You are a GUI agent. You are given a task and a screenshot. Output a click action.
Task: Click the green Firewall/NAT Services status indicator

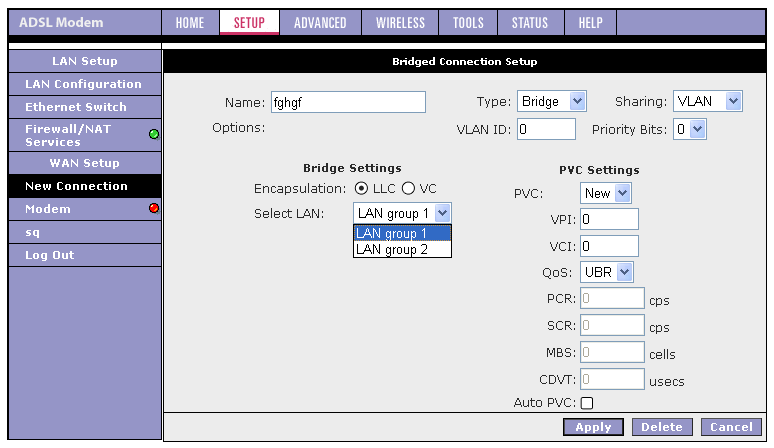point(154,134)
